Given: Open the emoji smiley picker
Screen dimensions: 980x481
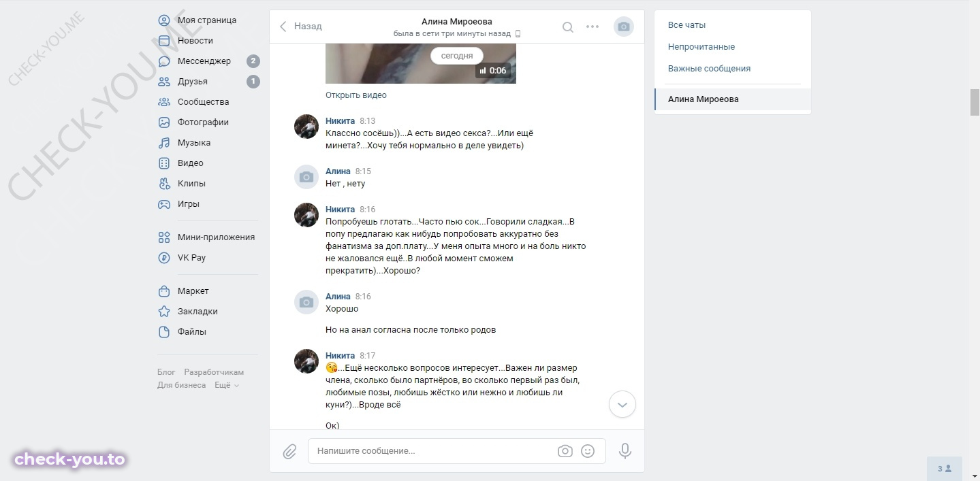Looking at the screenshot, I should click(x=588, y=451).
